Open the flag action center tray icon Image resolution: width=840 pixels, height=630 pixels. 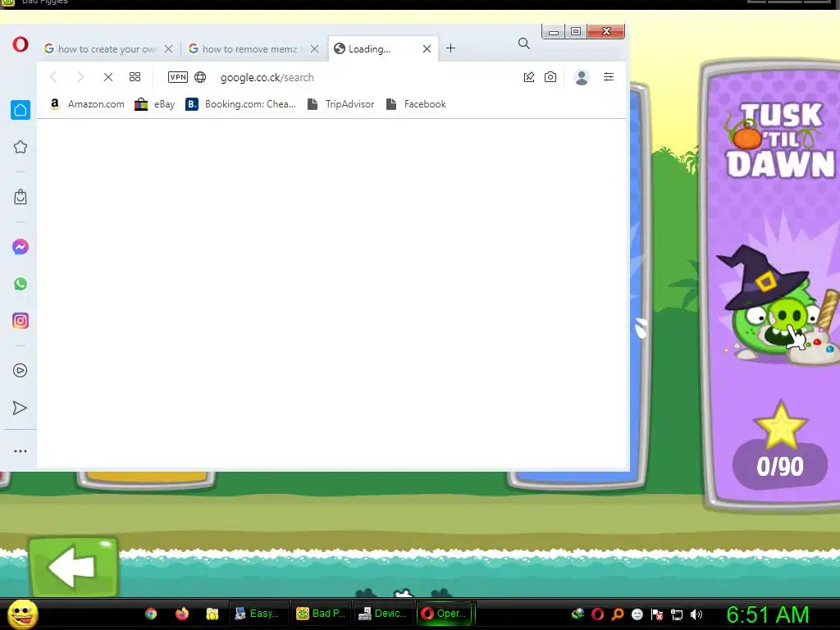tap(657, 614)
